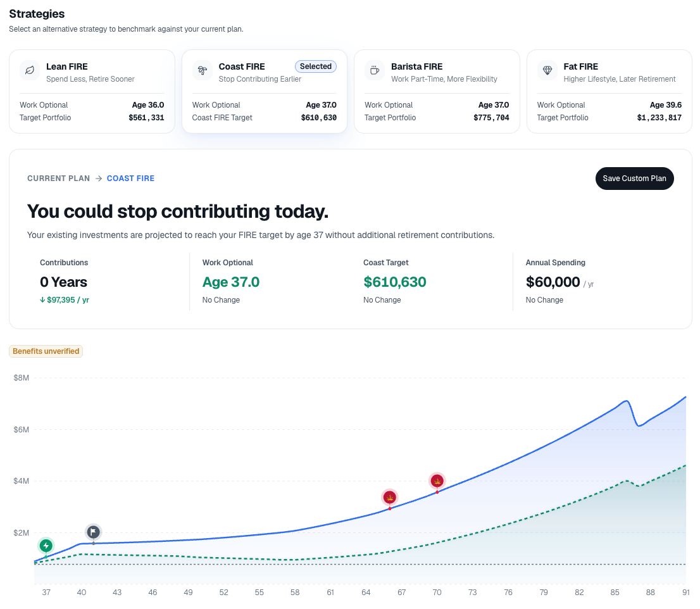
Task: Click the COAST FIRE breadcrumb link
Action: point(130,179)
